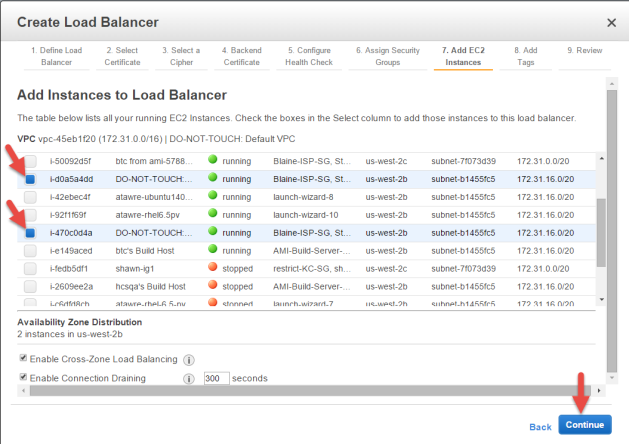Open Connection Draining info icon
The image size is (629, 444).
click(x=189, y=379)
